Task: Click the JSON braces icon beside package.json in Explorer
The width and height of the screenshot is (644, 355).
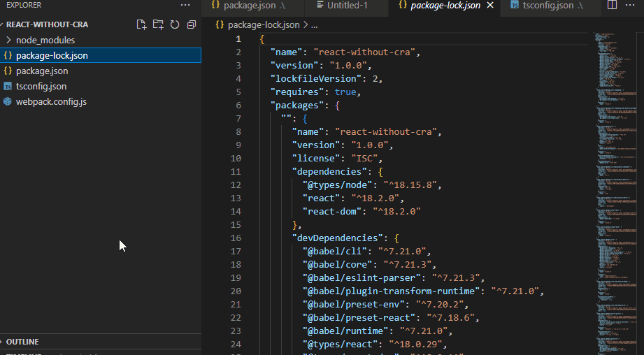Action: pos(8,71)
